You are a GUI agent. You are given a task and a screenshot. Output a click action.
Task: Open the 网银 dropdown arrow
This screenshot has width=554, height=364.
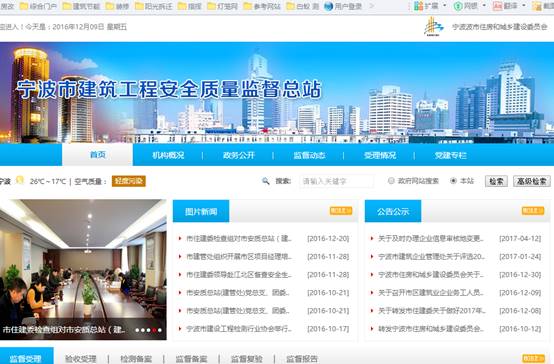coord(484,6)
